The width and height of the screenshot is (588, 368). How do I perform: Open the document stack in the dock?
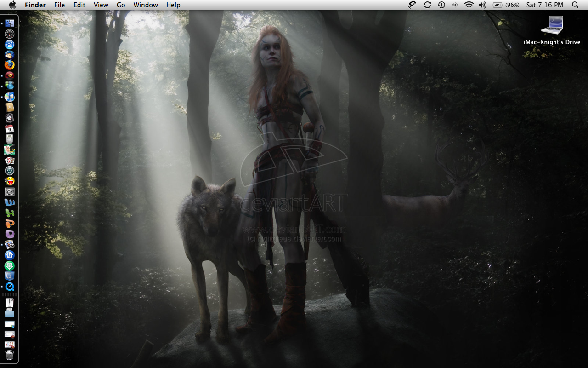pos(10,303)
